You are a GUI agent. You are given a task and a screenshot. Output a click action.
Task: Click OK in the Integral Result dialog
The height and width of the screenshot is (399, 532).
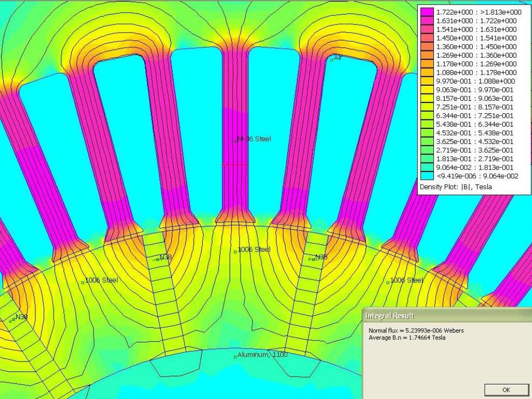(x=506, y=390)
